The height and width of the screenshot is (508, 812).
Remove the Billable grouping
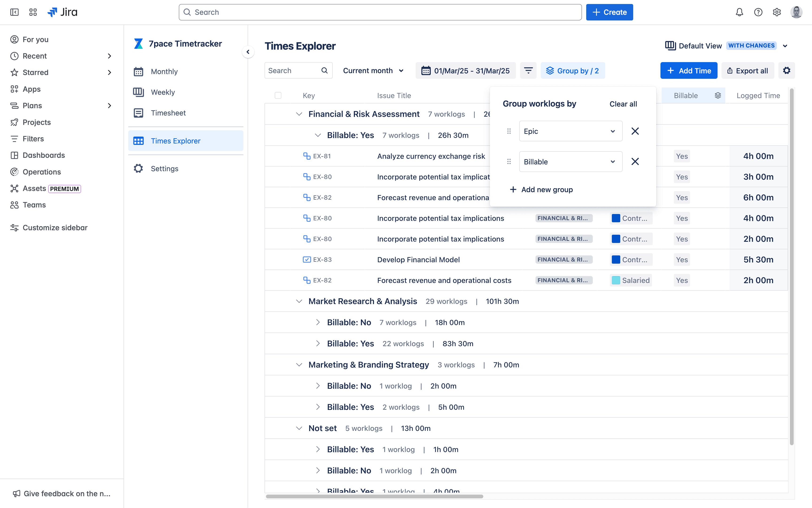[x=635, y=162]
